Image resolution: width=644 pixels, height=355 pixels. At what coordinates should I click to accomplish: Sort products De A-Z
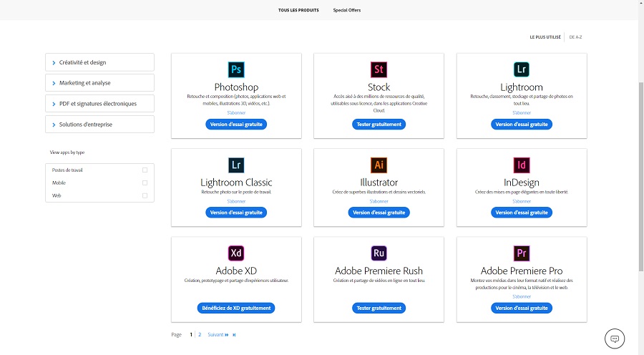575,37
